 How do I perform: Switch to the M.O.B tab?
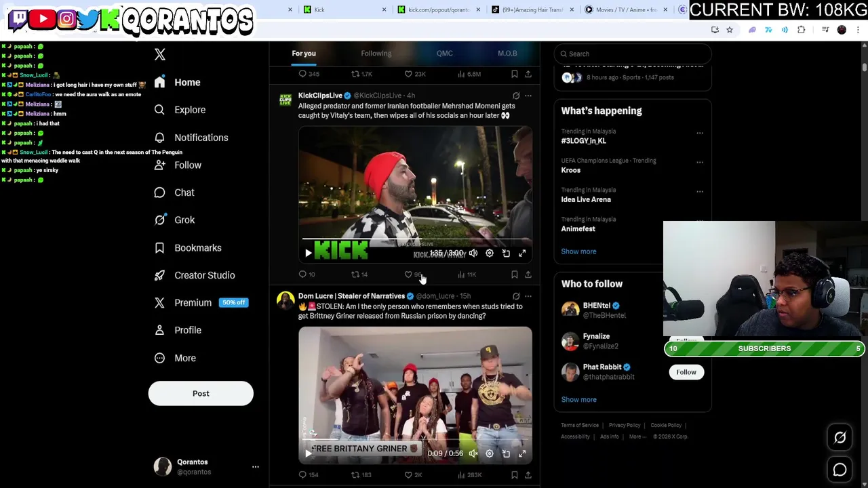tap(507, 54)
